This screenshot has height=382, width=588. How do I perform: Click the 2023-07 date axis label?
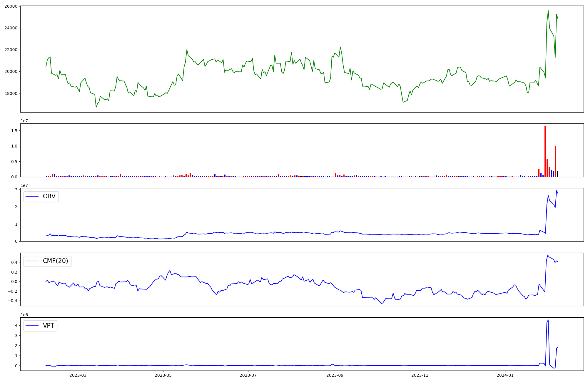[x=248, y=375]
